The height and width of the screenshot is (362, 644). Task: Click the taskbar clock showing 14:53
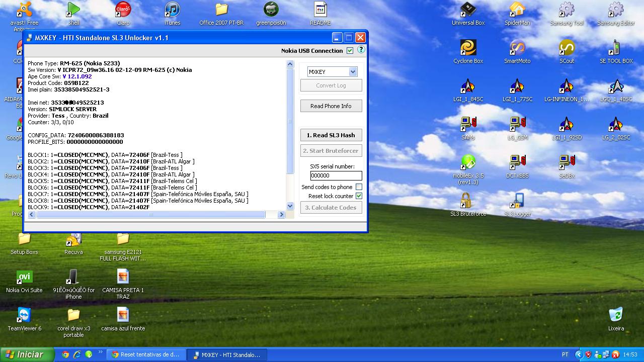pyautogui.click(x=630, y=354)
